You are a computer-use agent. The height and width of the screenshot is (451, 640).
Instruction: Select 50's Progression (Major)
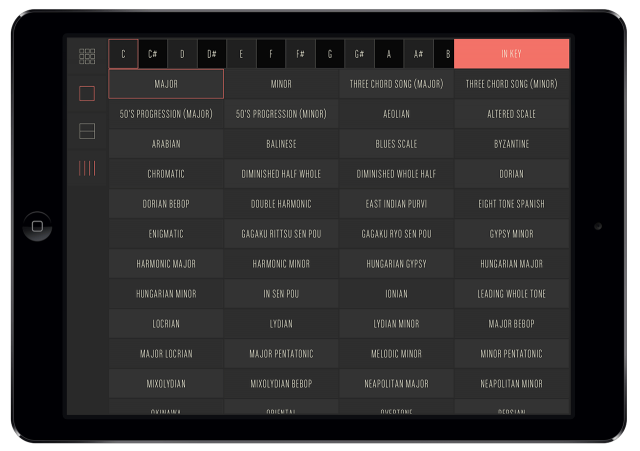click(x=166, y=114)
